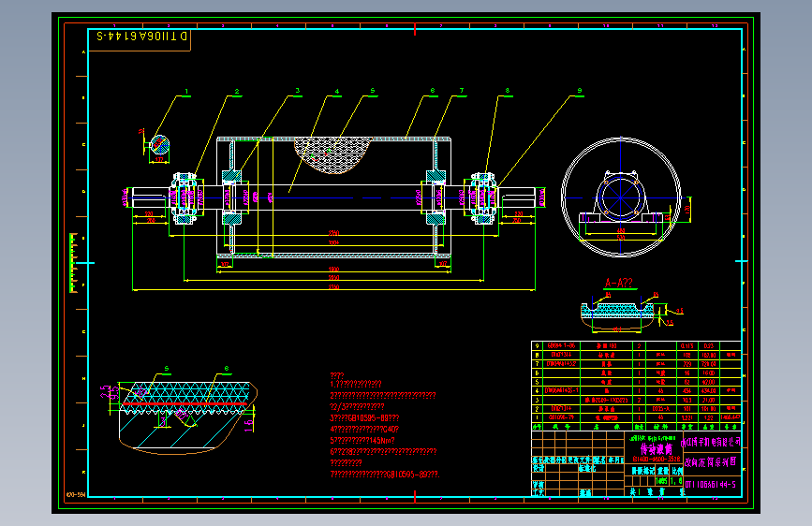The width and height of the screenshot is (812, 526).
Task: Click the "530" dimension under the end view
Action: (621, 238)
